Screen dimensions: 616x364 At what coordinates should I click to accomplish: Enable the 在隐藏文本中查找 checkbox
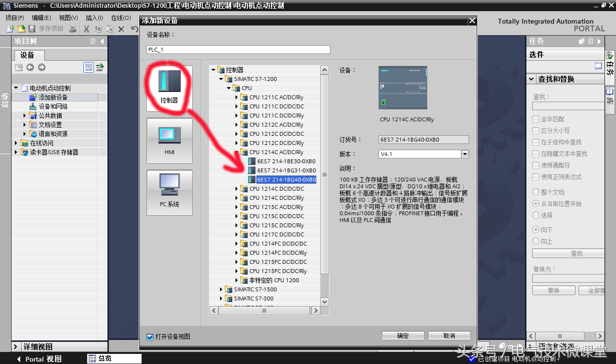click(536, 154)
